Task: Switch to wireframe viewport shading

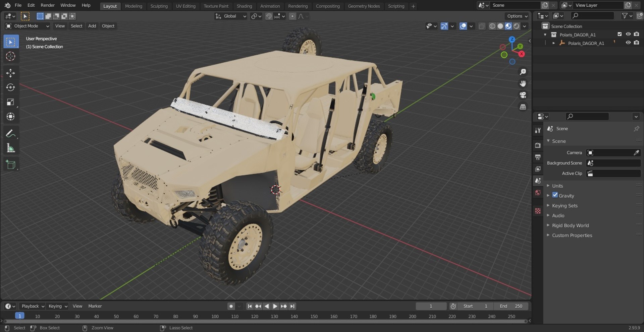Action: 492,26
